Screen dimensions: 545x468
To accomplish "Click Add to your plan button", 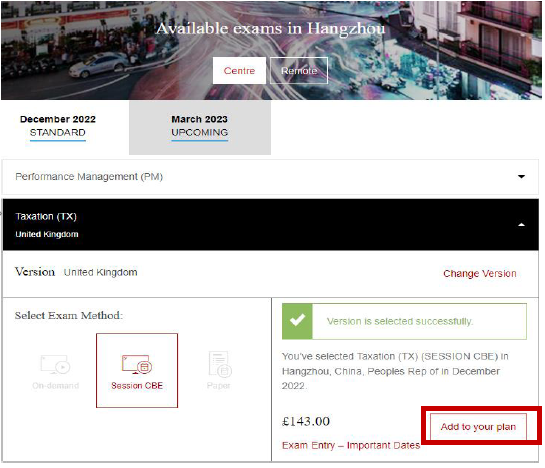I will pos(478,427).
